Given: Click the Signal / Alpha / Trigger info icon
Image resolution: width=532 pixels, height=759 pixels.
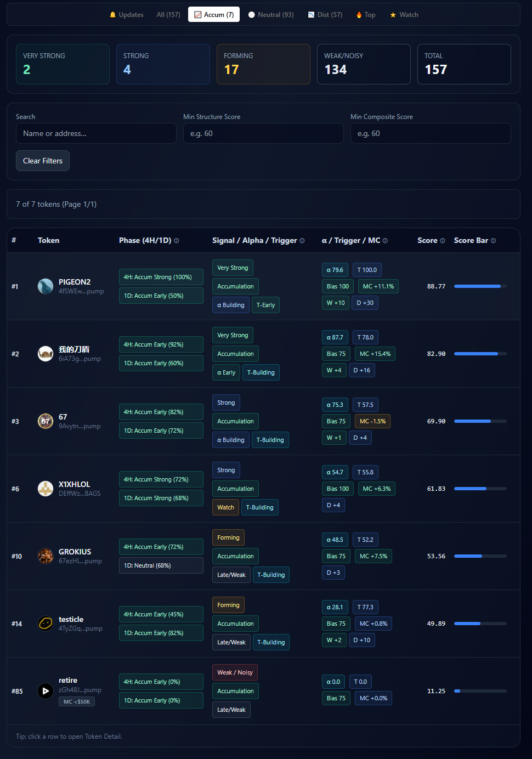Looking at the screenshot, I should pos(302,241).
